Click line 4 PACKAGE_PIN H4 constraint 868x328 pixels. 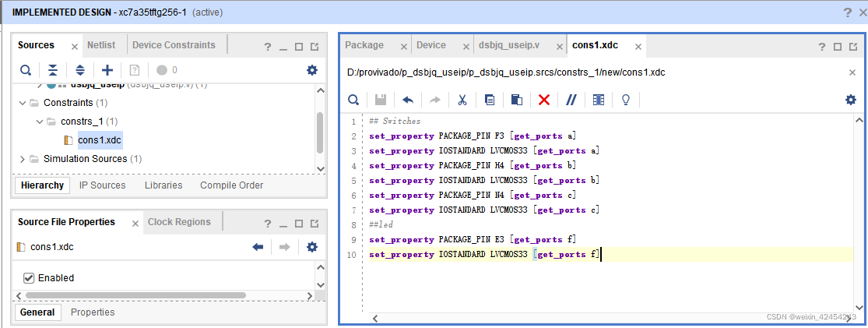473,166
